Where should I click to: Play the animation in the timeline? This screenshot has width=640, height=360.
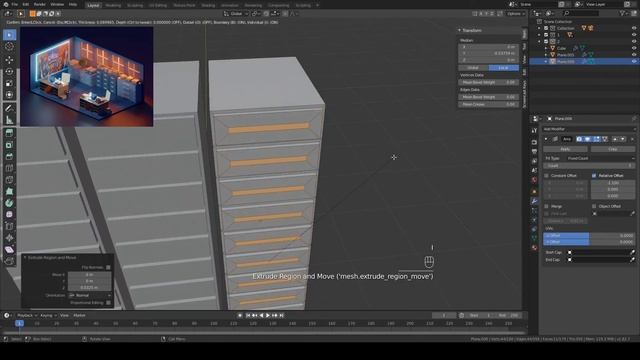[x=268, y=316]
